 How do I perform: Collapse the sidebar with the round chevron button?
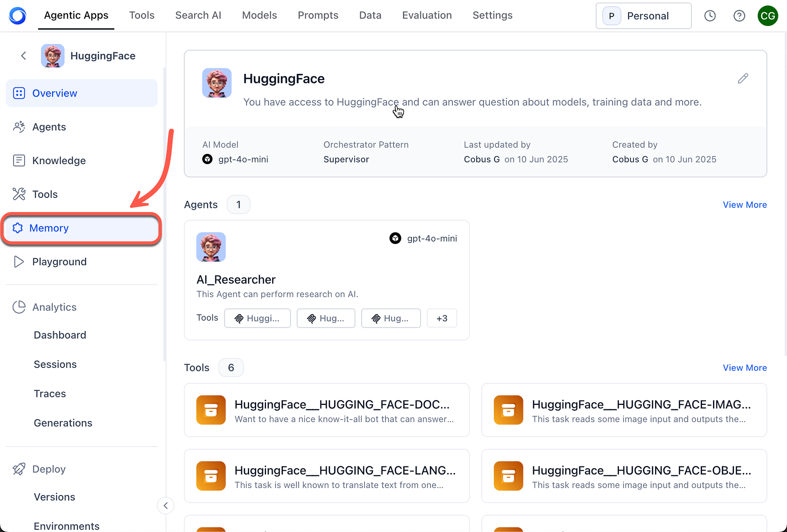coord(166,506)
